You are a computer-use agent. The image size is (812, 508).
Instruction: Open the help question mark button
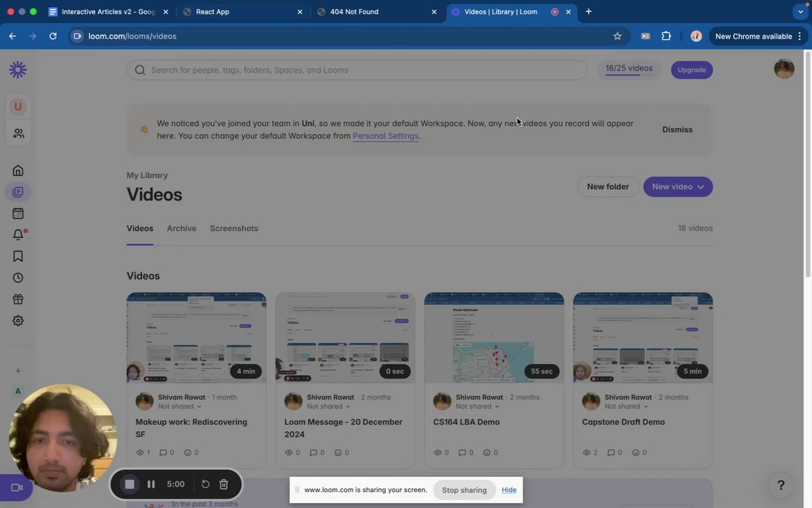tap(781, 486)
